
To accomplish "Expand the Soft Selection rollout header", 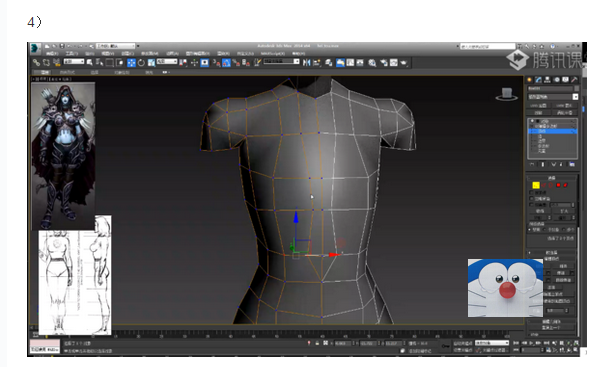I will (x=552, y=252).
